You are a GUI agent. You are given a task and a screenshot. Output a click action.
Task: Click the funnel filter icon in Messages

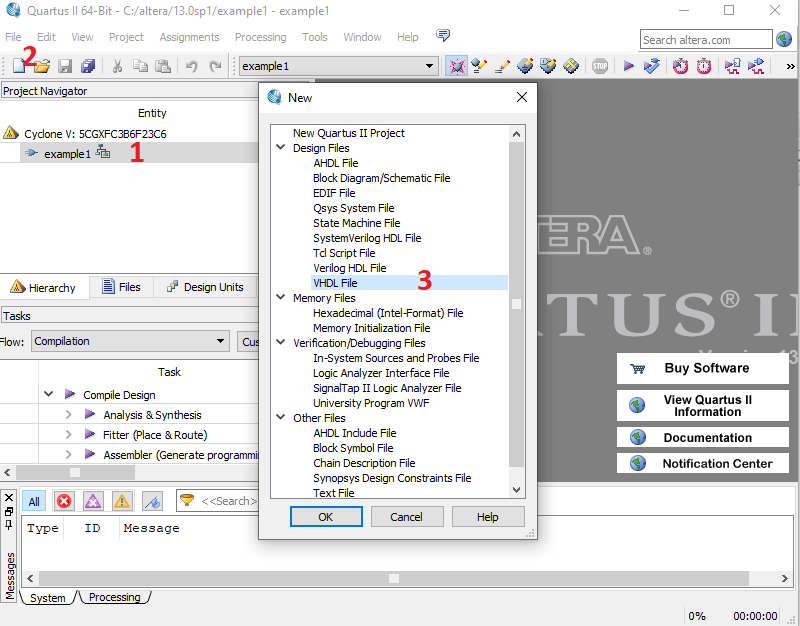coord(187,500)
